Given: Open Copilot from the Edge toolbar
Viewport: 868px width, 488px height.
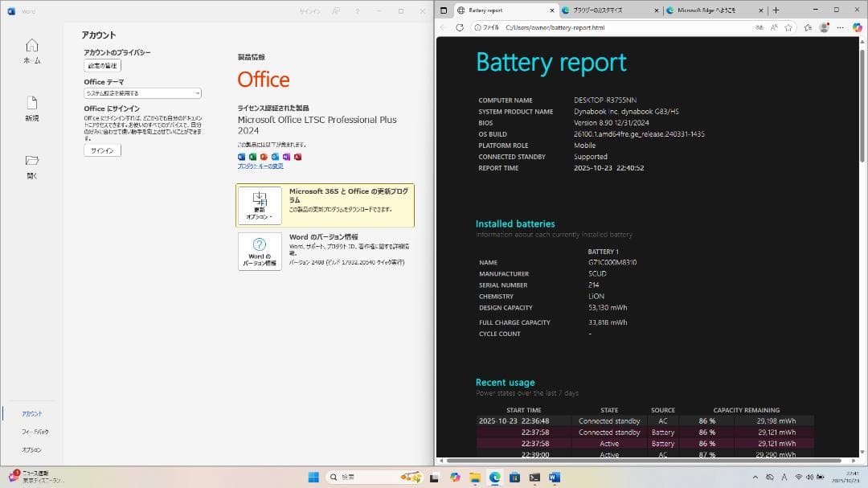Looking at the screenshot, I should tap(858, 27).
